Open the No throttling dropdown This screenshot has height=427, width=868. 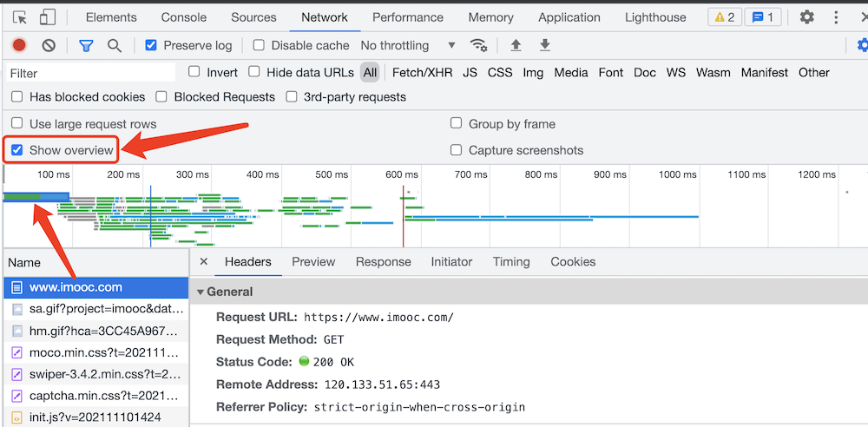pyautogui.click(x=408, y=45)
